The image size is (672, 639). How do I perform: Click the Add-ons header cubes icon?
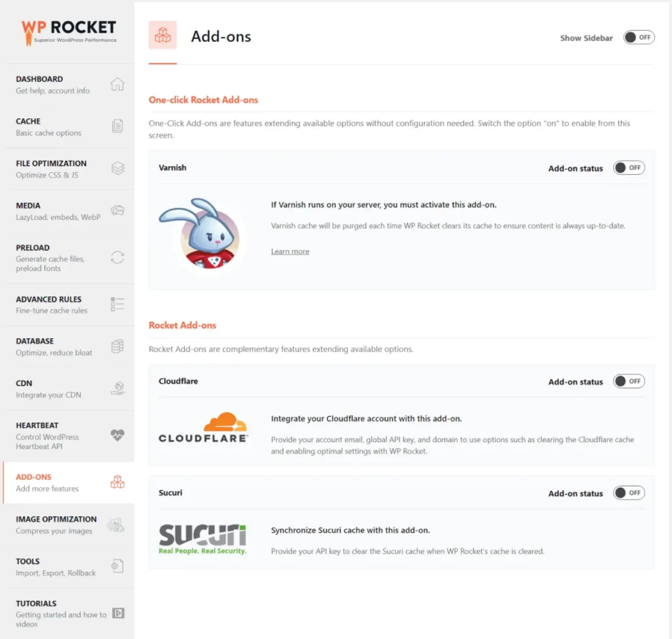[163, 35]
